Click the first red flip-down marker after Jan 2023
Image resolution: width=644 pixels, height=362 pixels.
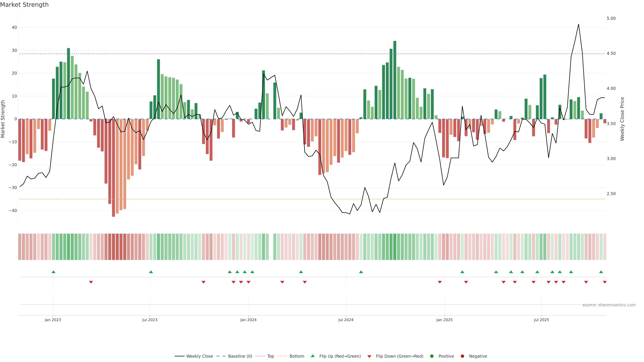point(91,282)
